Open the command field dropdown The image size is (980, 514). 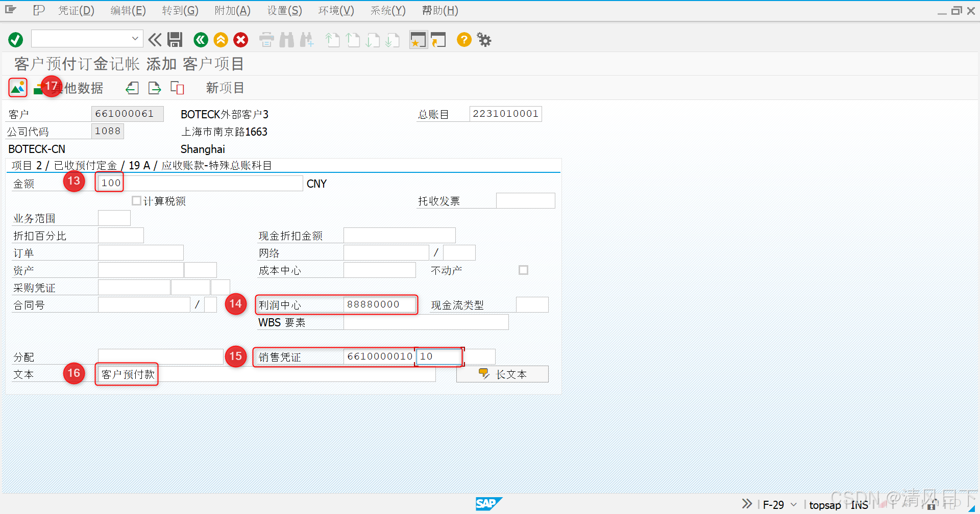click(135, 38)
